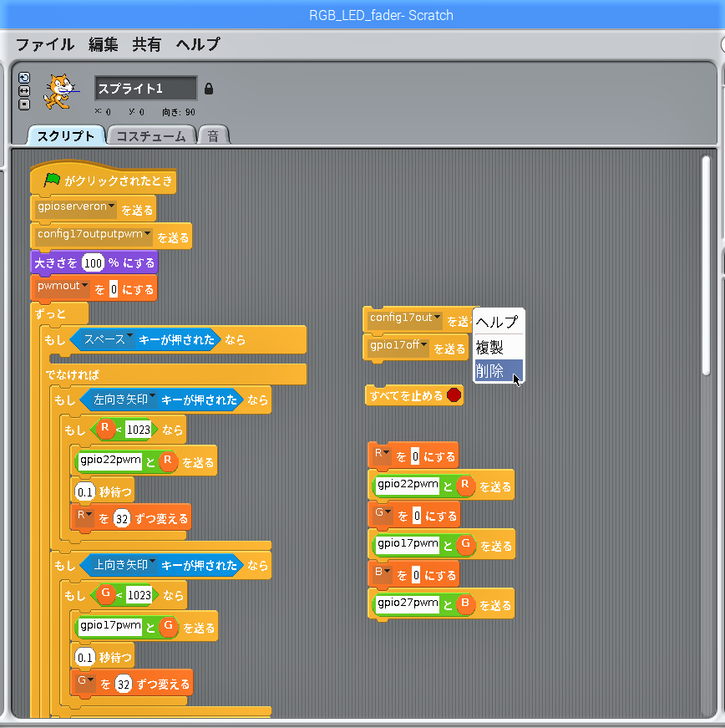Open the 左向き矢印 key dropdown

(x=152, y=396)
